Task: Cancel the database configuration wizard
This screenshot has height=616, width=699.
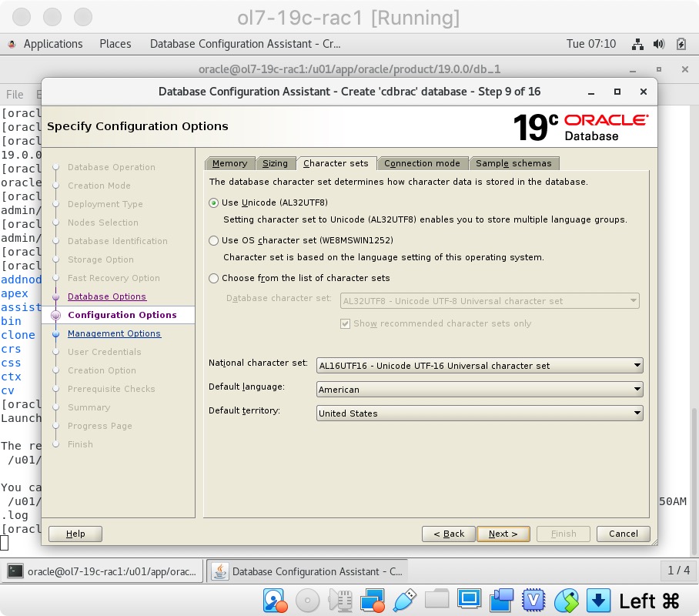Action: [x=624, y=534]
